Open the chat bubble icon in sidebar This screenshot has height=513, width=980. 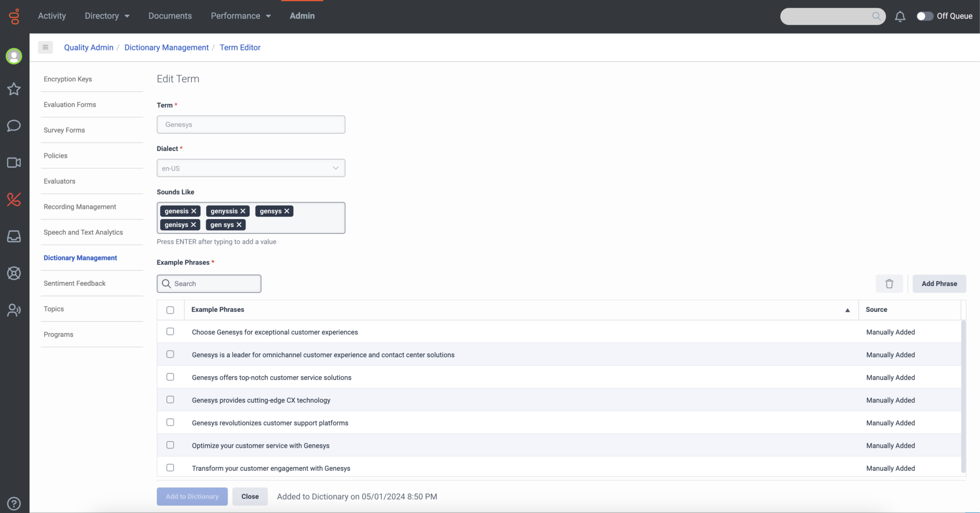[14, 126]
